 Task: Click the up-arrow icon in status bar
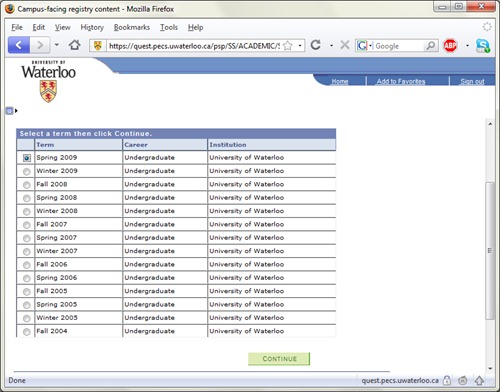(479, 380)
